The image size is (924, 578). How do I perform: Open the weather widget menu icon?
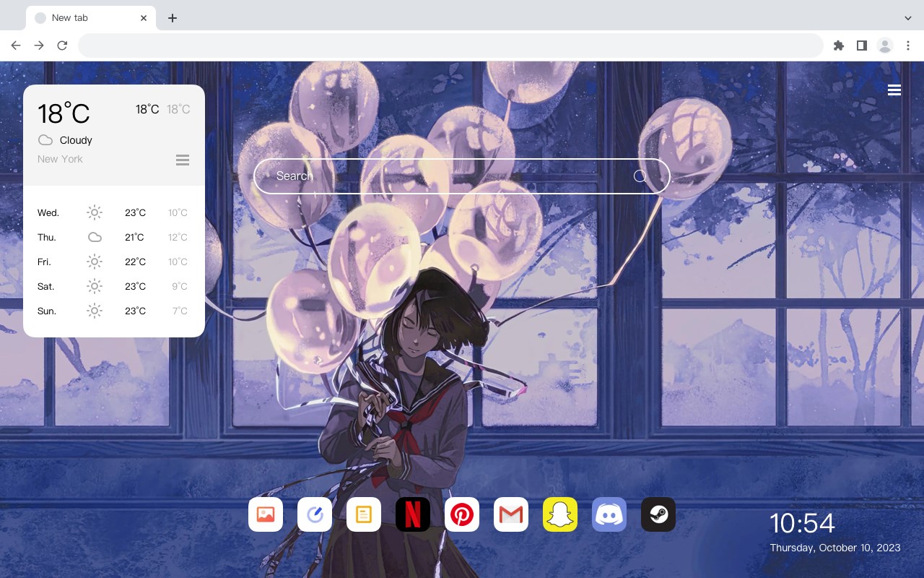point(183,160)
